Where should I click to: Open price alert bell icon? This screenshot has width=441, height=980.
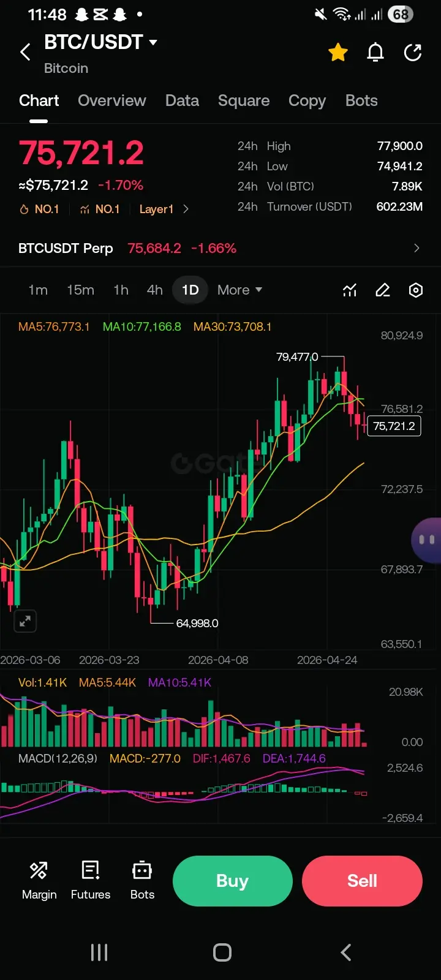pyautogui.click(x=375, y=53)
